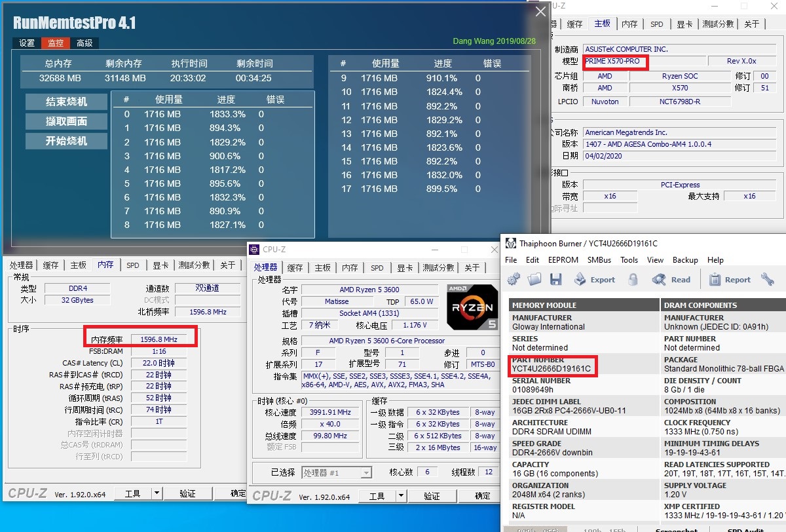The width and height of the screenshot is (786, 532).
Task: Select 处理器 tab in CPU-Z memory window
Action: pos(22,265)
